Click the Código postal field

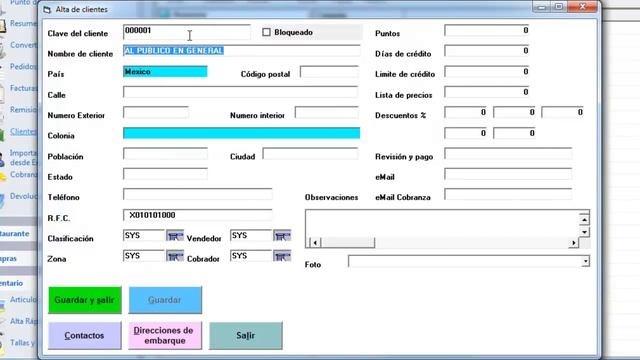[329, 72]
